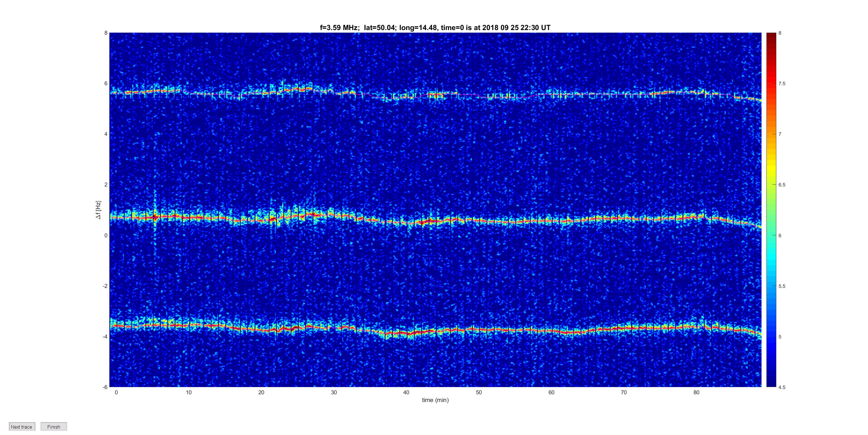Screen dimensions: 868x435
Task: Click the Next trace button
Action: pos(22,427)
